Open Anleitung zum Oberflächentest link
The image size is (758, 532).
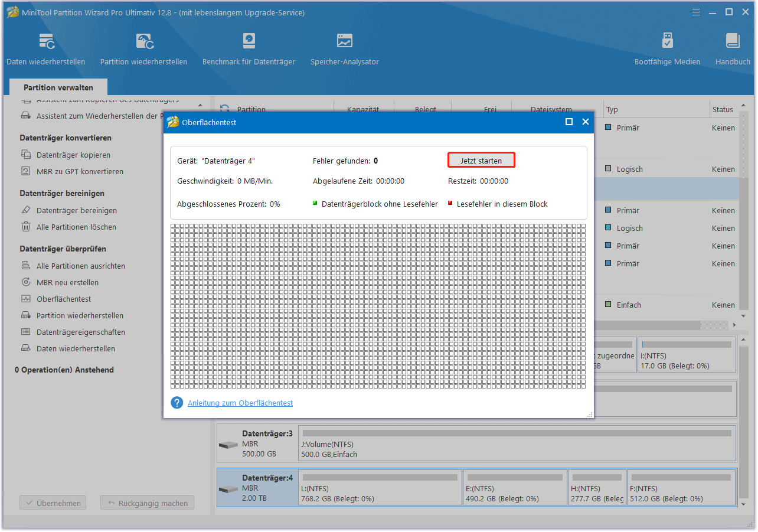[240, 403]
